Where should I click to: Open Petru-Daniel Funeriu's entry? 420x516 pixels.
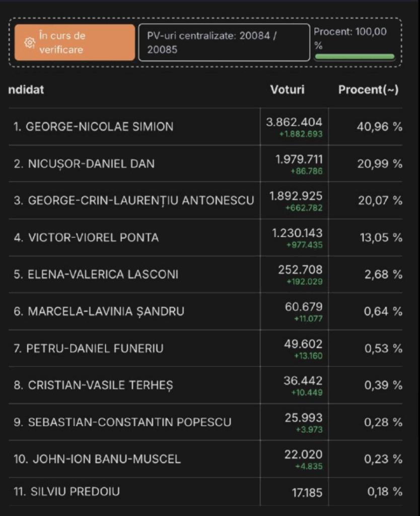tap(89, 348)
